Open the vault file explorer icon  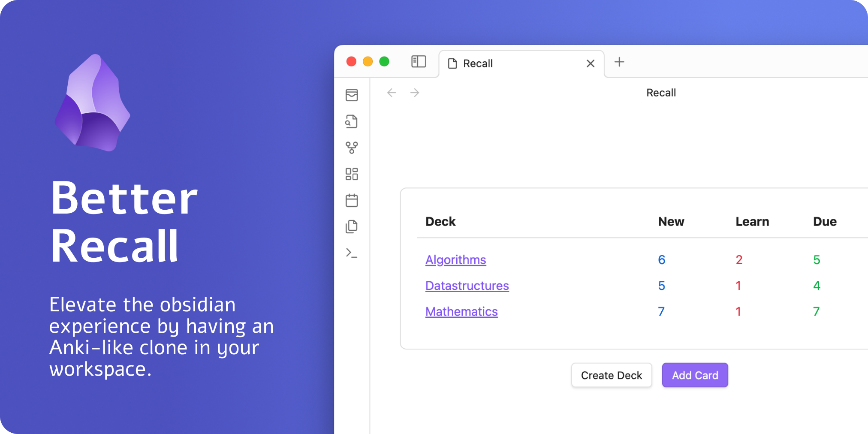(352, 95)
